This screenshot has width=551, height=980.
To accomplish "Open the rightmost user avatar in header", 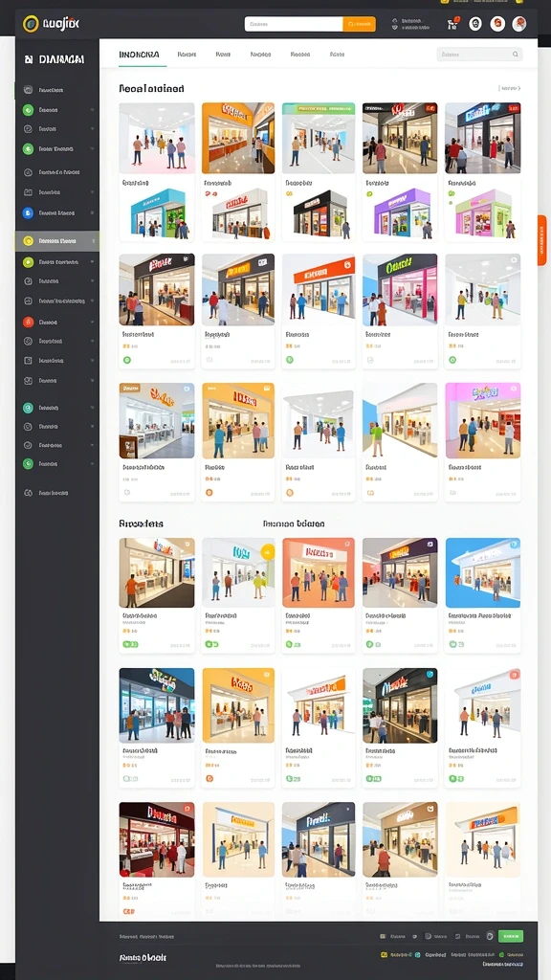I will point(519,24).
